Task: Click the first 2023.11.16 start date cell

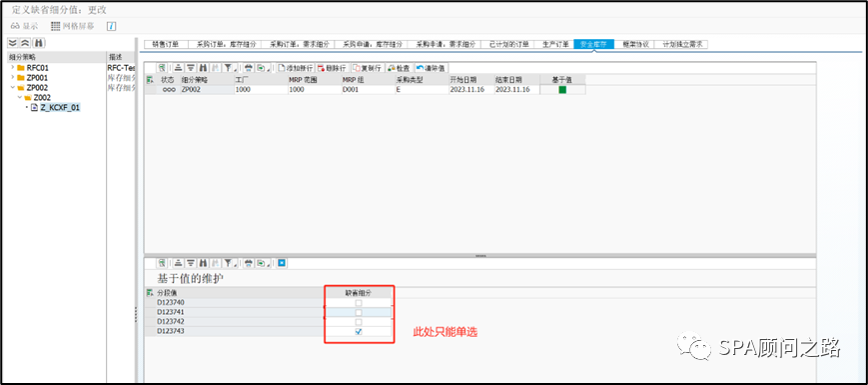Action: pyautogui.click(x=471, y=90)
